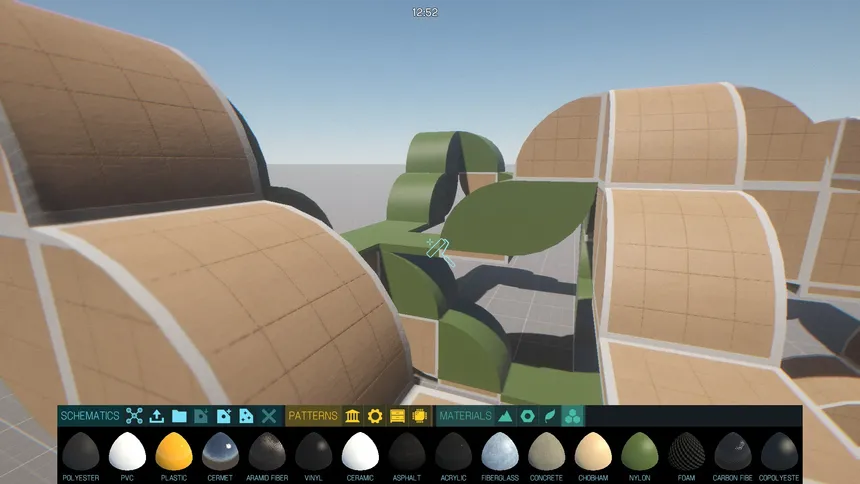Open the schematics folder icon

coord(179,416)
